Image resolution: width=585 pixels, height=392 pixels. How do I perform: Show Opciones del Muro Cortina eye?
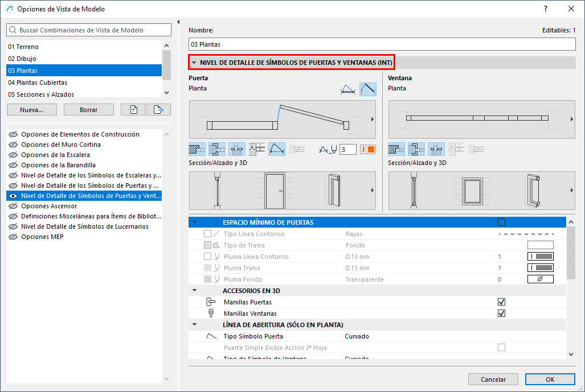pyautogui.click(x=13, y=145)
